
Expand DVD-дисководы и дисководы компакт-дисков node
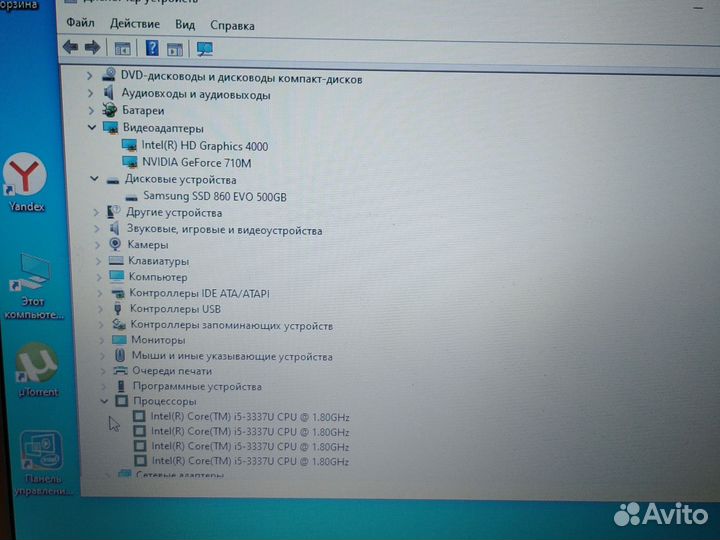point(90,76)
